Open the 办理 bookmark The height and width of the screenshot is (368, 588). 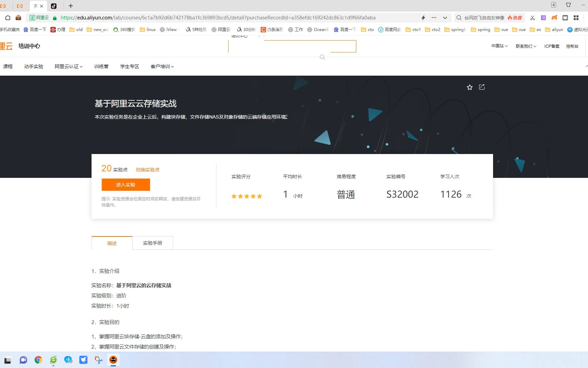point(58,30)
